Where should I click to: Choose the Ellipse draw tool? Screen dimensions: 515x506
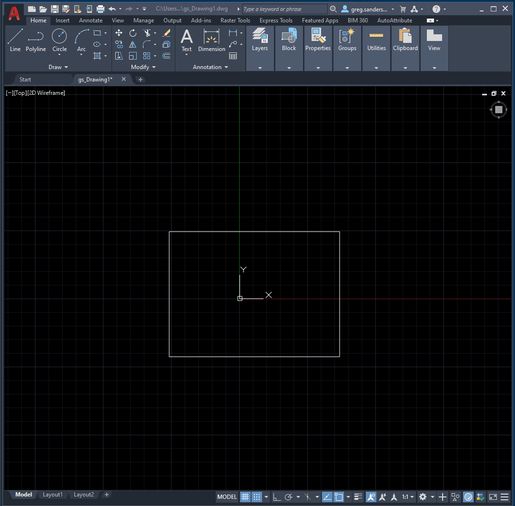tap(97, 44)
